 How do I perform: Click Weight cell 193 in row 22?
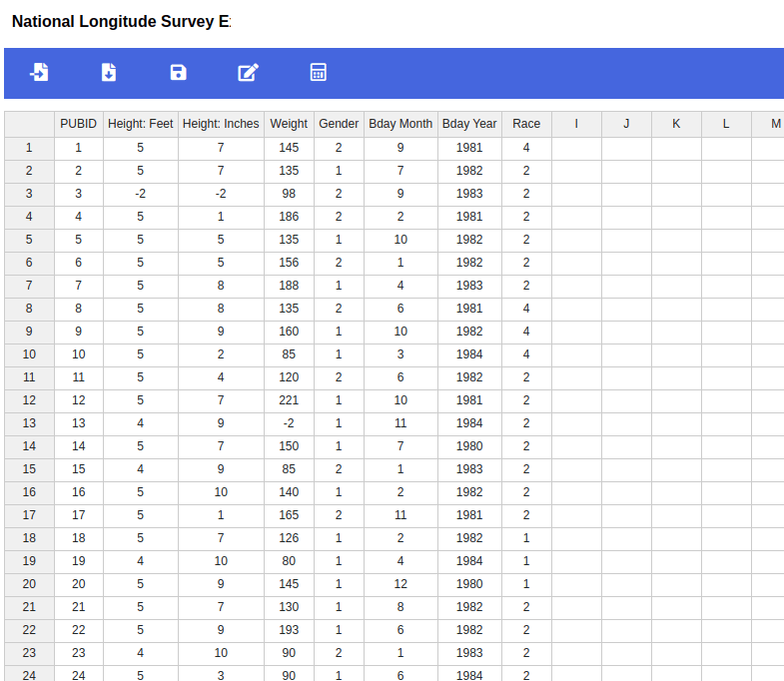289,630
